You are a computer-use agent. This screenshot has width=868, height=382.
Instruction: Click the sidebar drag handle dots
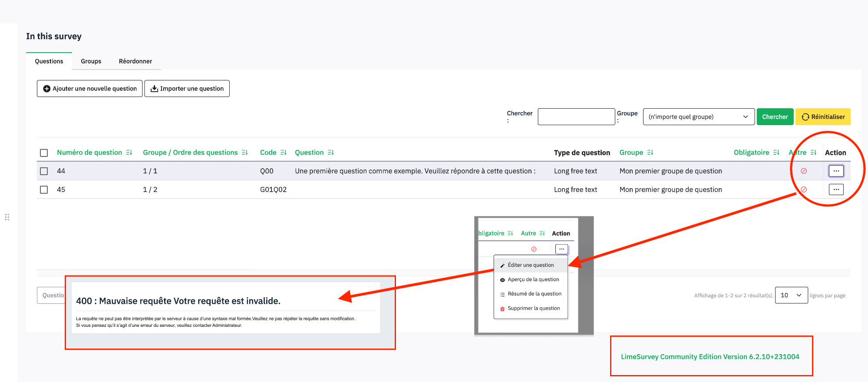click(x=7, y=217)
